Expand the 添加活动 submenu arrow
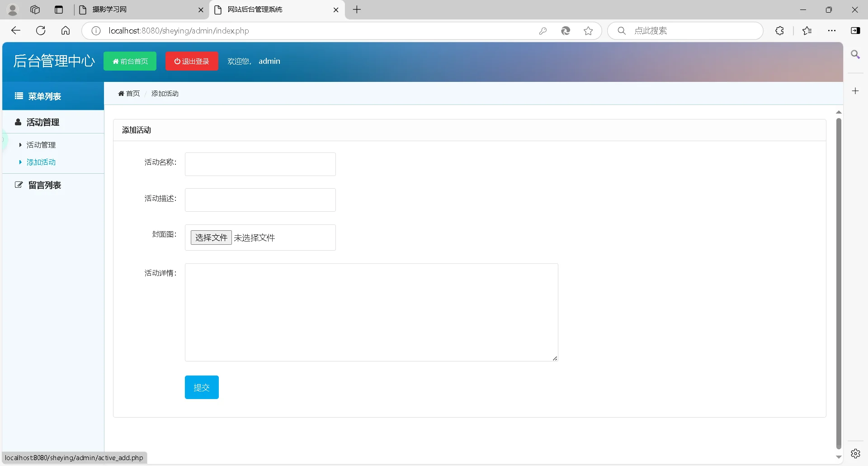The image size is (868, 466). 20,162
